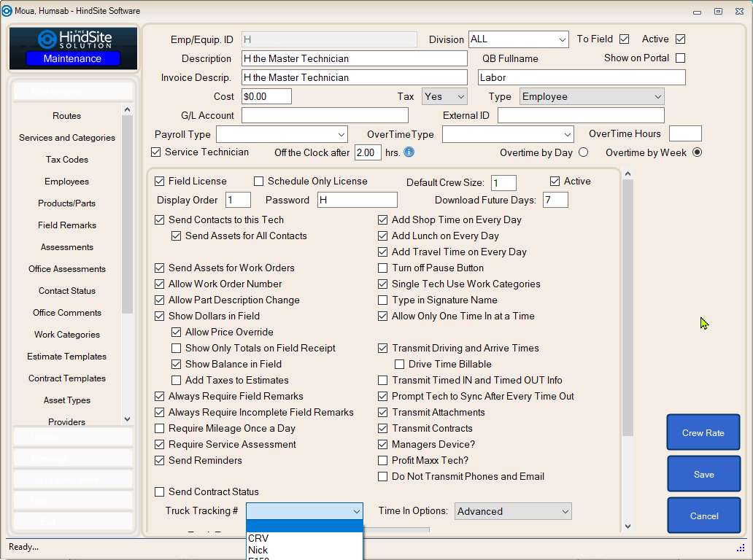Click the HindSite Solution logo

click(73, 39)
